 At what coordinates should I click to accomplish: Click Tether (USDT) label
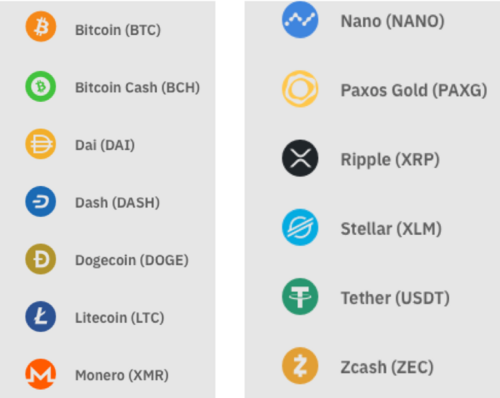[395, 298]
